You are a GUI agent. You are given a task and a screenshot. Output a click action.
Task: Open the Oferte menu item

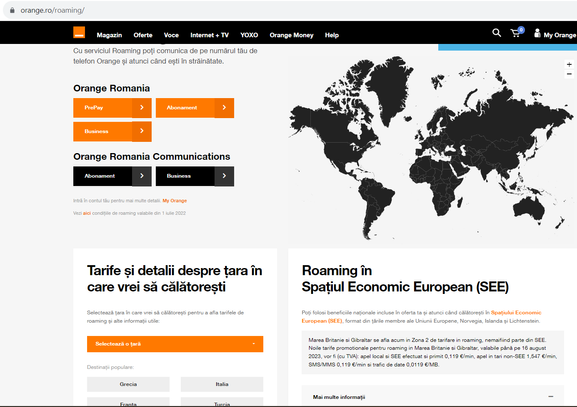[x=143, y=35]
